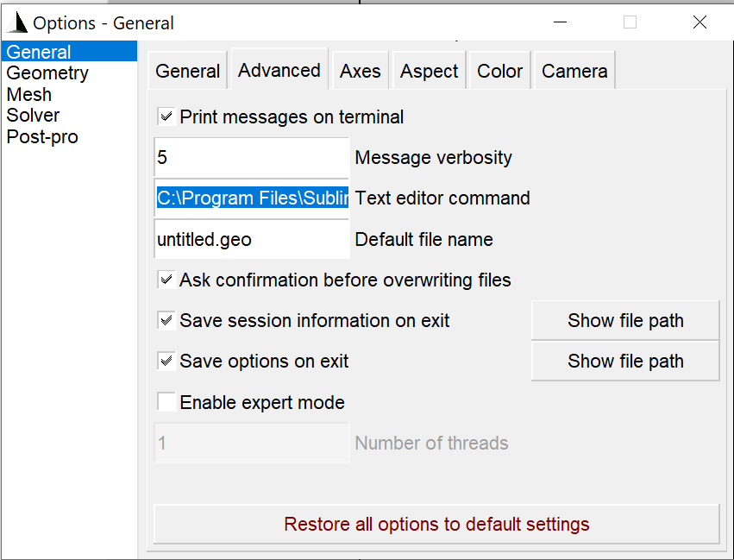The image size is (734, 560).
Task: Choose Post-pro in the options list
Action: [42, 136]
